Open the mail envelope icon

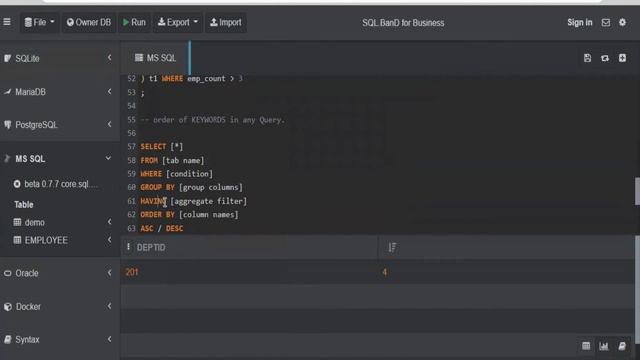pos(606,22)
